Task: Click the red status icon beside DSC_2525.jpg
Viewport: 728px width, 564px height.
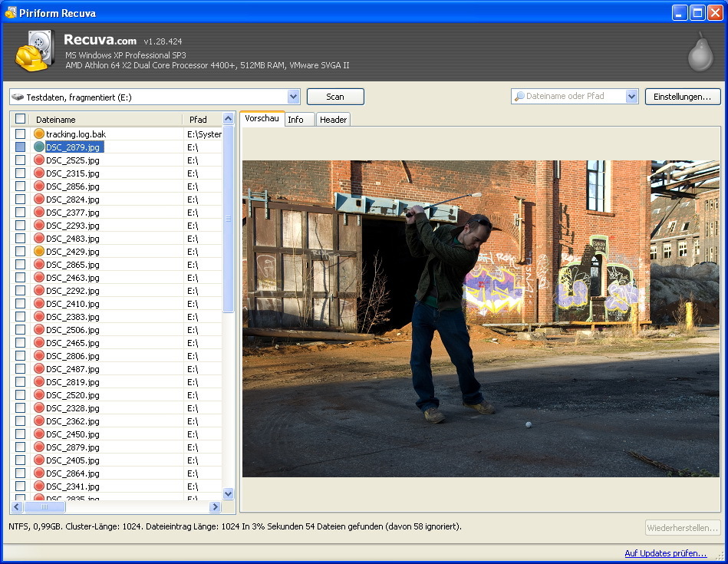Action: (x=39, y=160)
